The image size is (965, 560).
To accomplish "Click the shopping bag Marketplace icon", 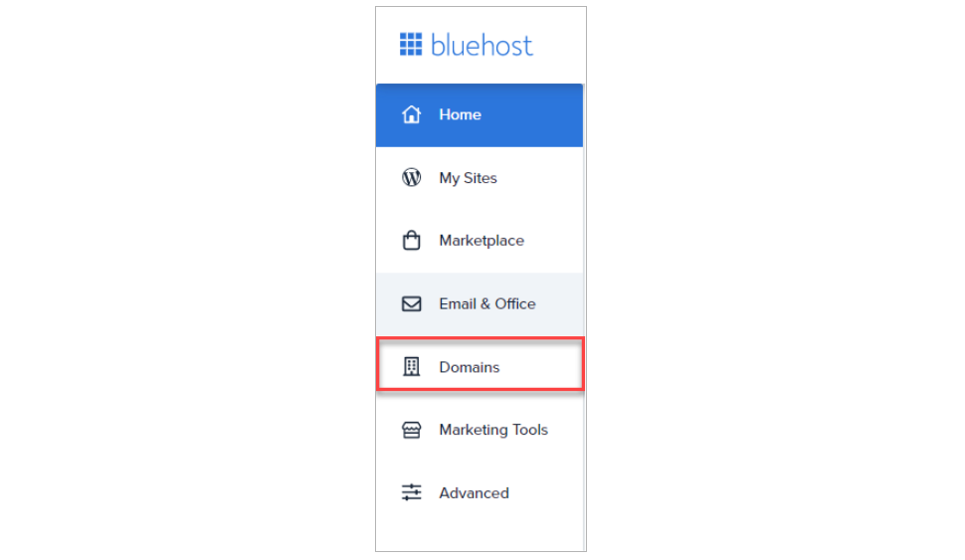I will [411, 241].
